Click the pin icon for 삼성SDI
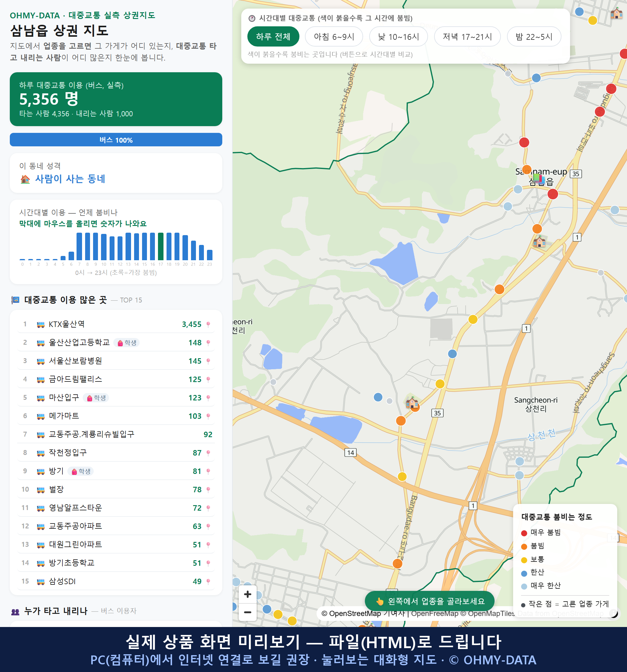Screen dimensions: 627x672 pos(208,581)
